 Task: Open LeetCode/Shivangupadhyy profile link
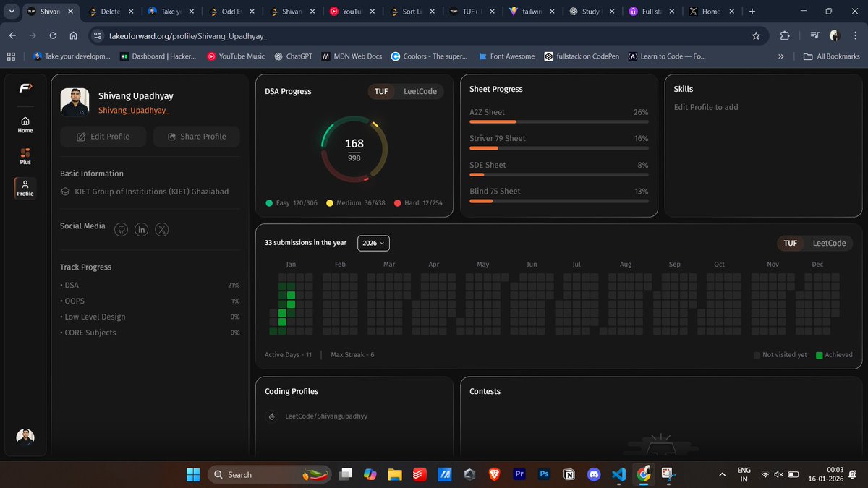[326, 416]
